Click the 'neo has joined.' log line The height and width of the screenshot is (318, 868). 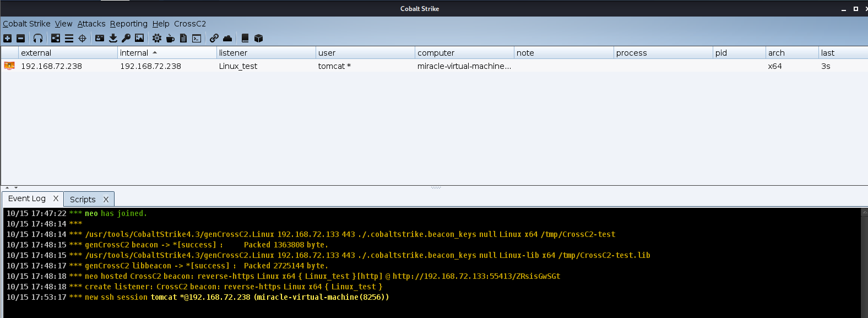click(77, 213)
